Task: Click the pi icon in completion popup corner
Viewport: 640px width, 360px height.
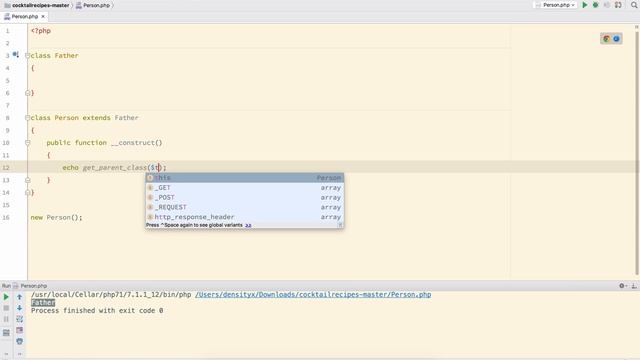Action: click(340, 225)
